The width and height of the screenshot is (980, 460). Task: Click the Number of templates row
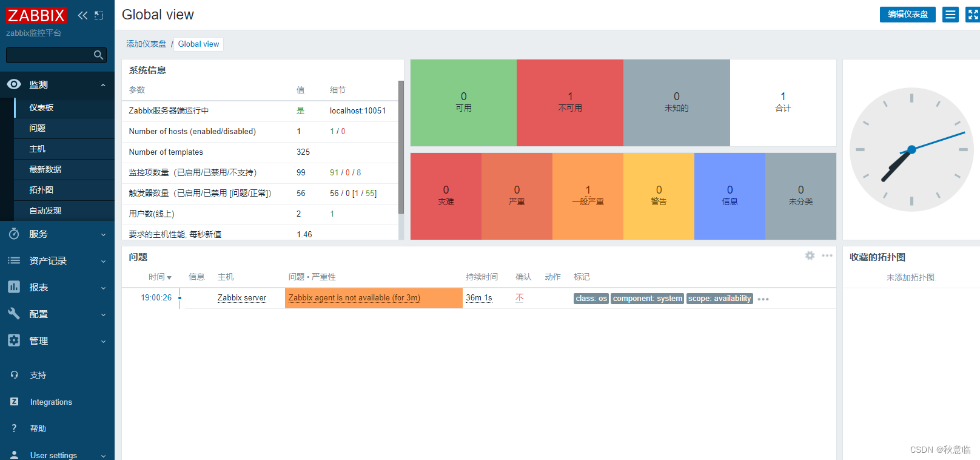coord(260,152)
